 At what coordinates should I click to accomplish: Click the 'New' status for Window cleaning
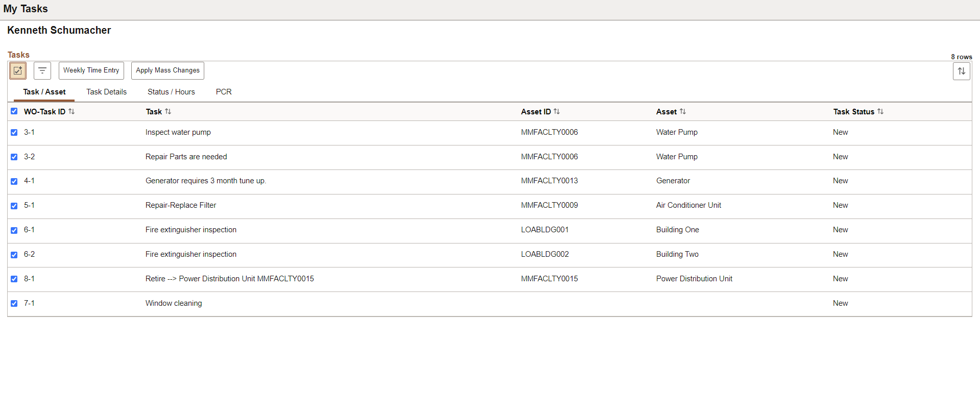click(x=841, y=303)
